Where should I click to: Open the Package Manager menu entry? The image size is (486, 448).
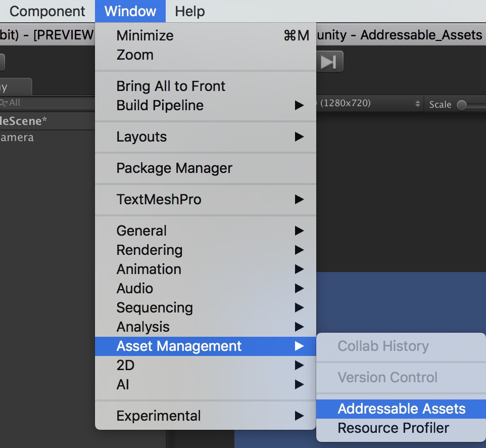[x=174, y=168]
